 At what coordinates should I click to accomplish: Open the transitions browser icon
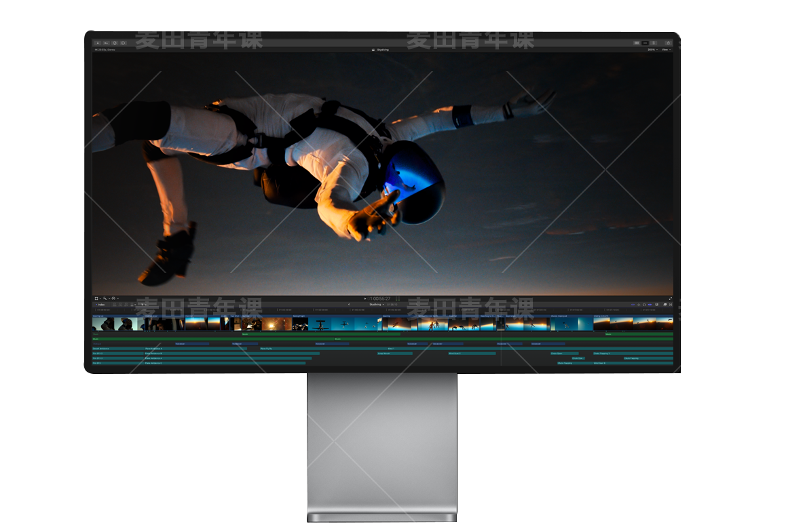(671, 305)
